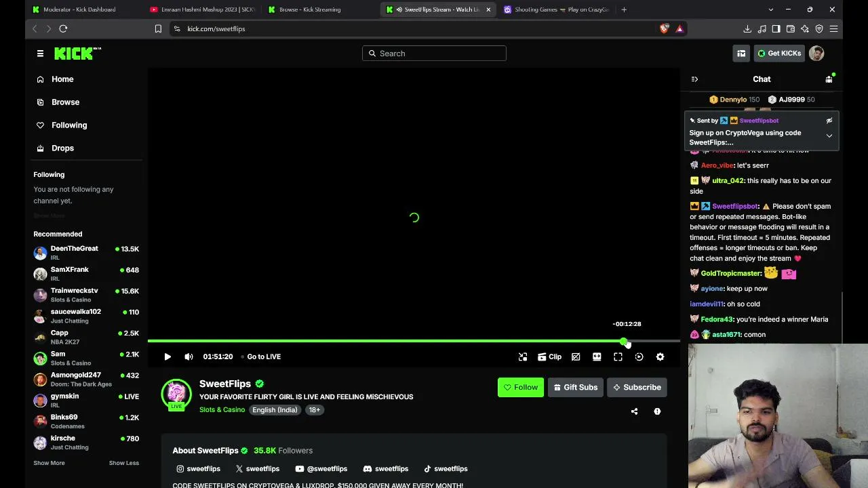Expand recommended list with Show More
The height and width of the screenshot is (488, 868).
(x=49, y=463)
